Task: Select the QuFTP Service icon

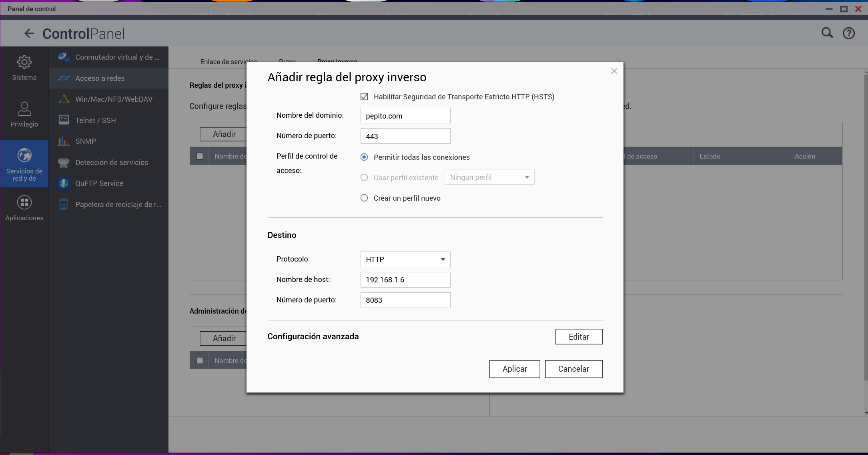Action: pos(64,183)
